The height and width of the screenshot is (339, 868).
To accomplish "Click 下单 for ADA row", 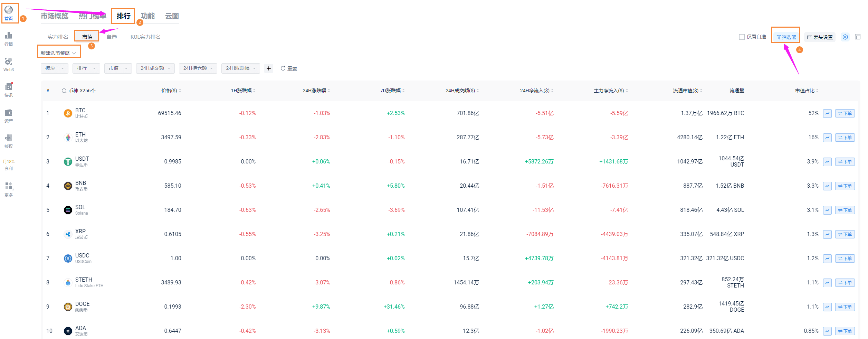I will (845, 331).
